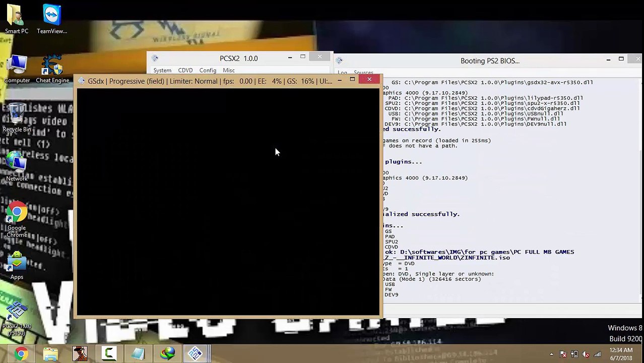644x363 pixels.
Task: Click the Chrome icon in the taskbar
Action: (x=21, y=354)
